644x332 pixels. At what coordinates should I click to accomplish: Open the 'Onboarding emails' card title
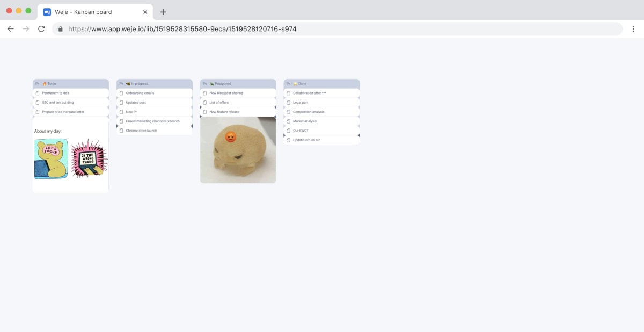pyautogui.click(x=140, y=93)
